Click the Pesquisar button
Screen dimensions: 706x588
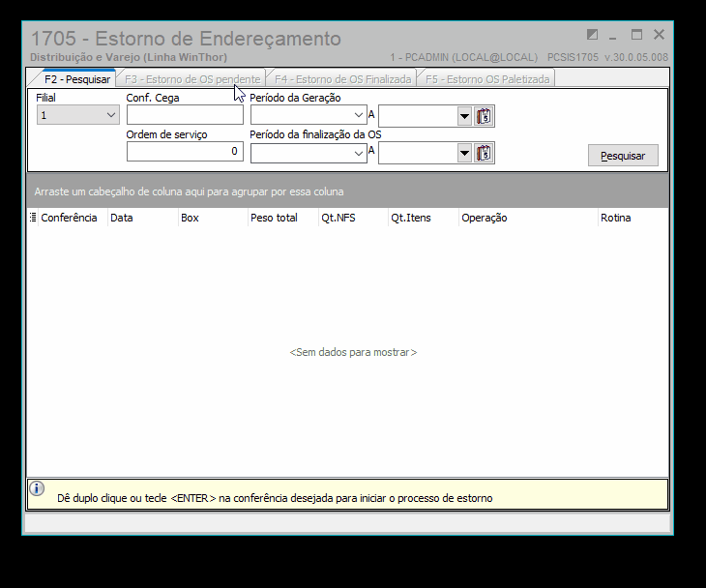(623, 156)
